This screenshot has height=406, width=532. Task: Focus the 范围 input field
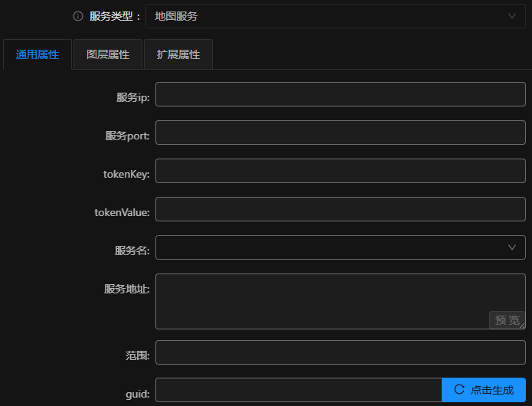(341, 352)
